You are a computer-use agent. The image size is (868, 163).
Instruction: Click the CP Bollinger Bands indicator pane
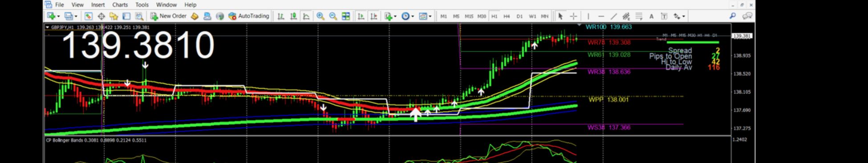[x=387, y=150]
